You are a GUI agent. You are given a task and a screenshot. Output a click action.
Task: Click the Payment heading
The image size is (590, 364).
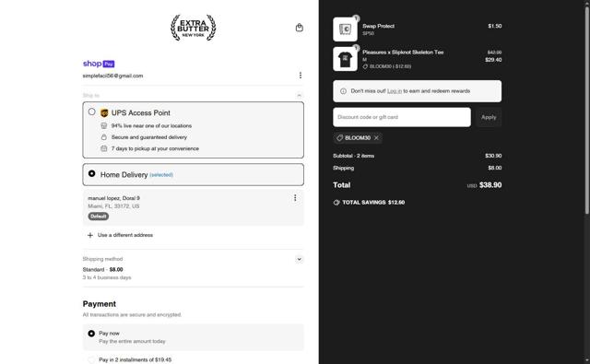(x=100, y=304)
